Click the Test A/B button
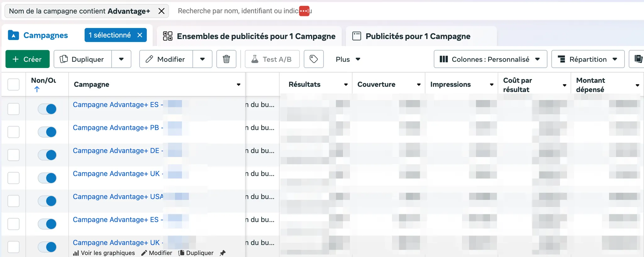 (272, 59)
